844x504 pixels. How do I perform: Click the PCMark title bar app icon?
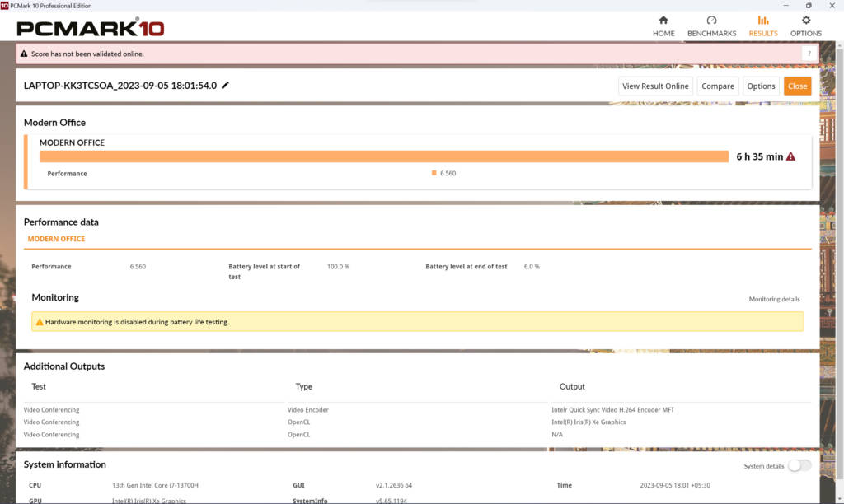pyautogui.click(x=4, y=6)
